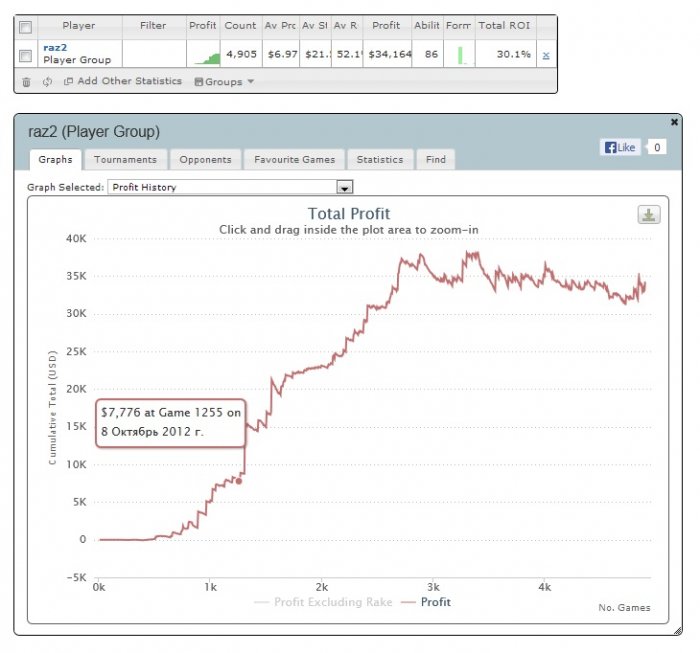
Task: Click the panel resize grip in bottom corner
Action: click(x=677, y=631)
